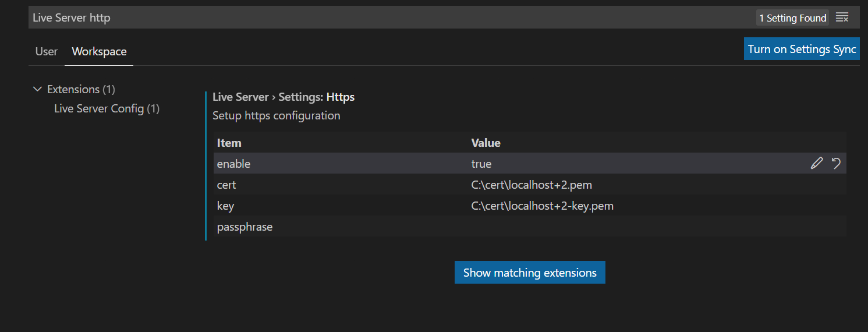Click the reset arrow icon on enable row
Screen dimensions: 868x332
pos(836,164)
